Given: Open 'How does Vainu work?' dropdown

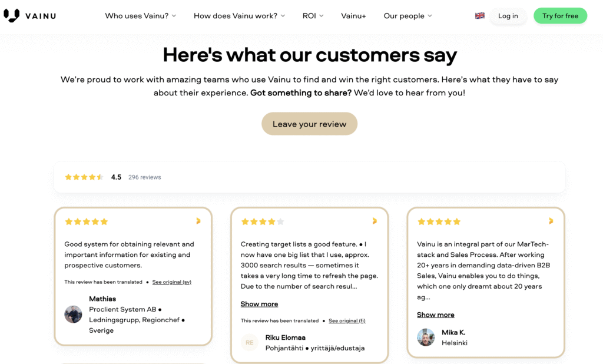Looking at the screenshot, I should (239, 16).
